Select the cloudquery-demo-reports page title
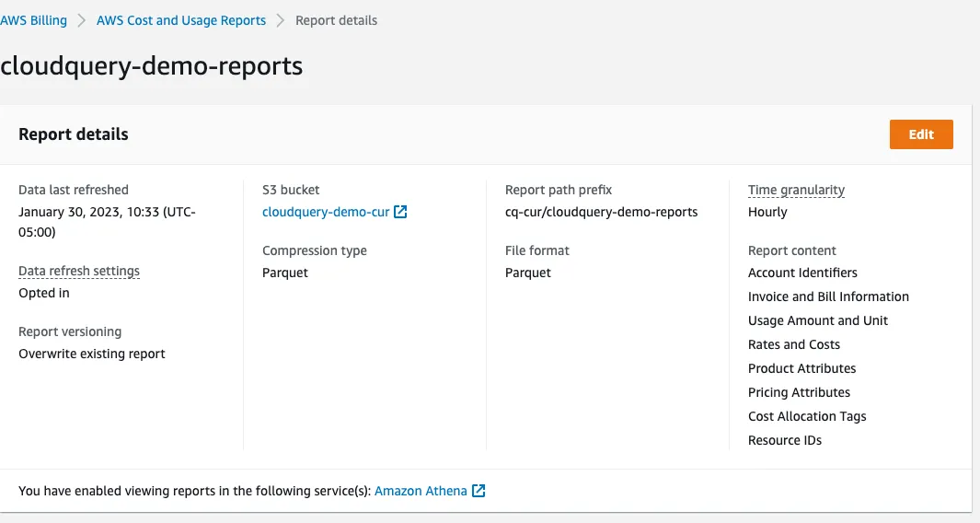The width and height of the screenshot is (980, 523). click(151, 66)
